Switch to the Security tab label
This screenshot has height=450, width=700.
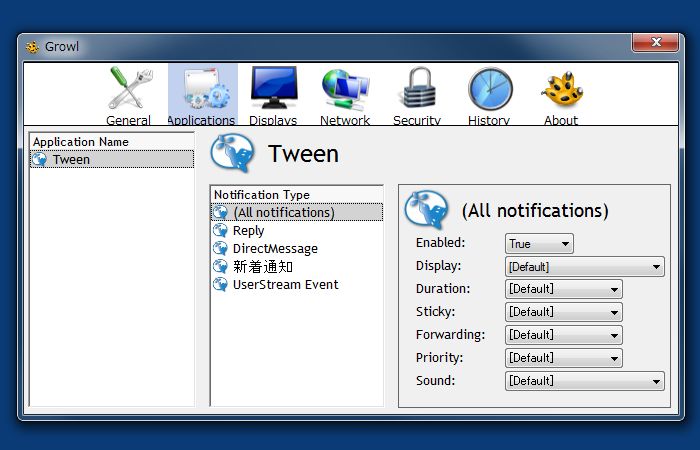pyautogui.click(x=417, y=120)
